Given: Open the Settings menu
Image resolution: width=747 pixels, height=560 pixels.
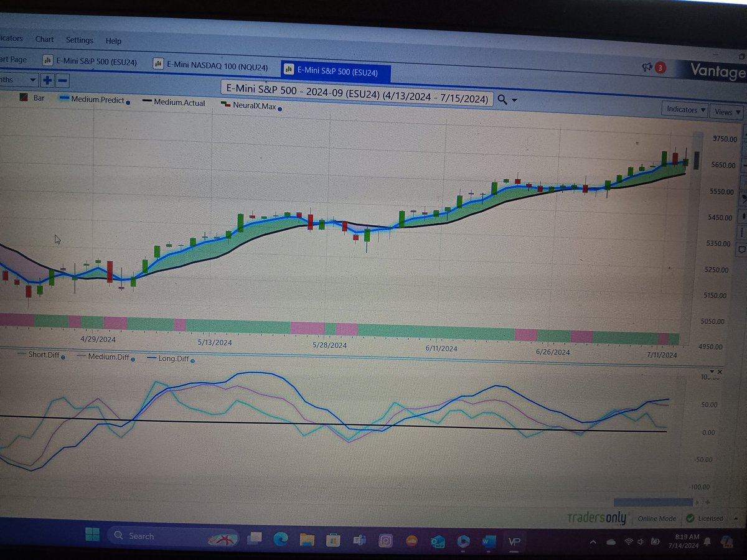Looking at the screenshot, I should [x=79, y=40].
